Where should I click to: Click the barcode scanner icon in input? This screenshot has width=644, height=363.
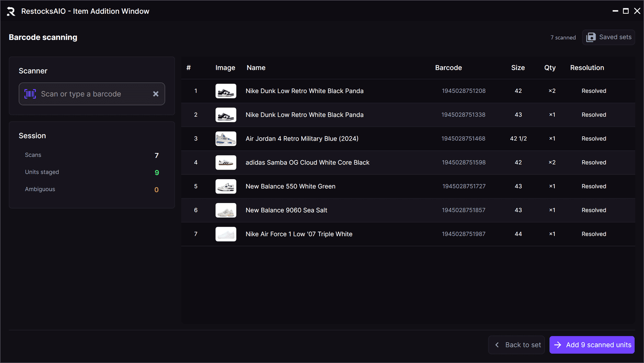[x=30, y=94]
